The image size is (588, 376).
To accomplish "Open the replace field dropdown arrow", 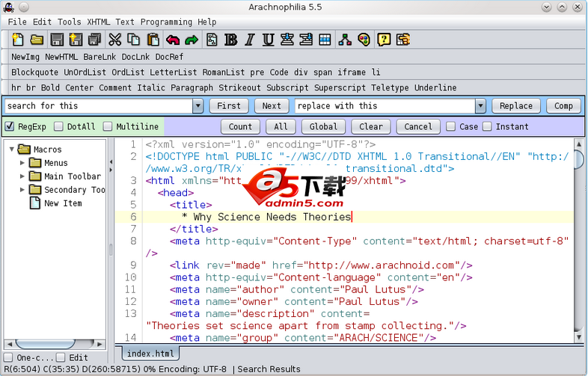I will pos(480,105).
